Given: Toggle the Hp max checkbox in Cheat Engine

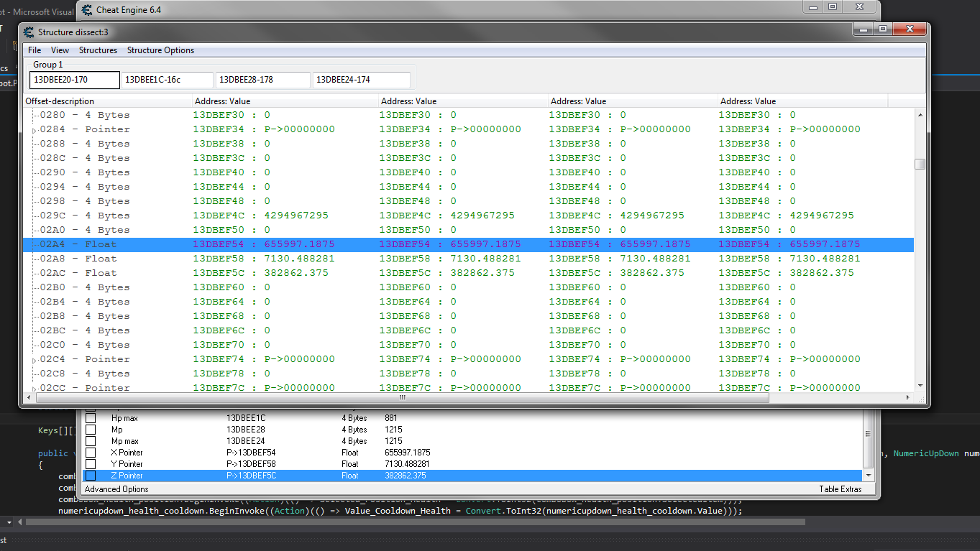Looking at the screenshot, I should pos(91,418).
